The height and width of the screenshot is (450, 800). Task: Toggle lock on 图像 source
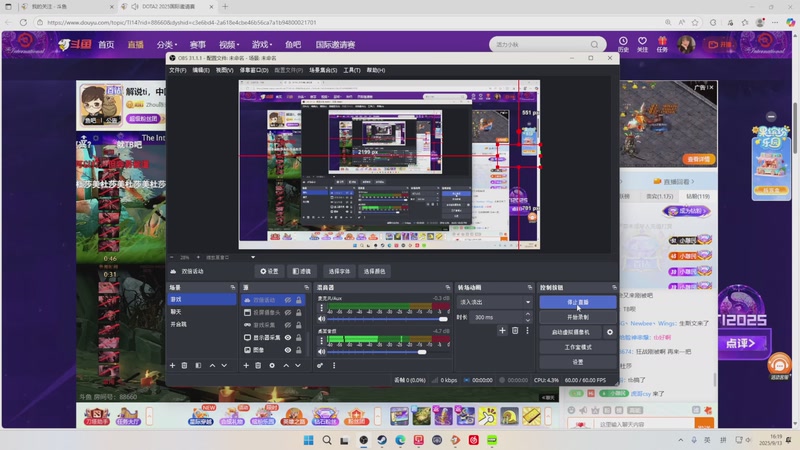[x=298, y=350]
